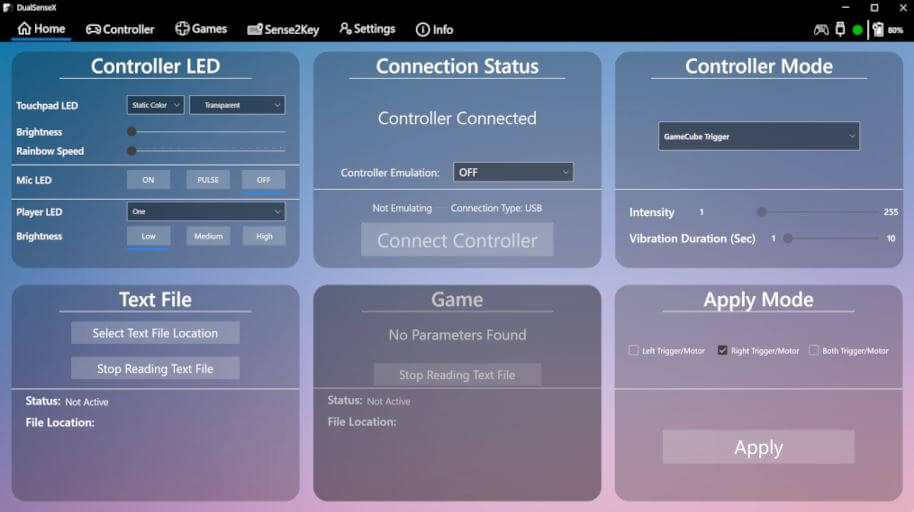914x512 pixels.
Task: Click Text File panel's Not Active status
Action: pos(87,402)
